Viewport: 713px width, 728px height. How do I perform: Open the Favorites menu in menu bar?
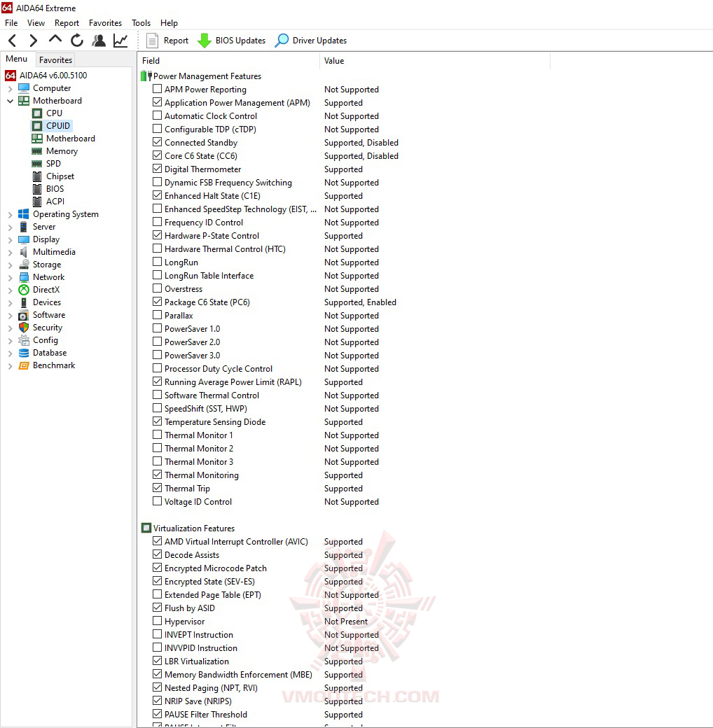tap(105, 22)
